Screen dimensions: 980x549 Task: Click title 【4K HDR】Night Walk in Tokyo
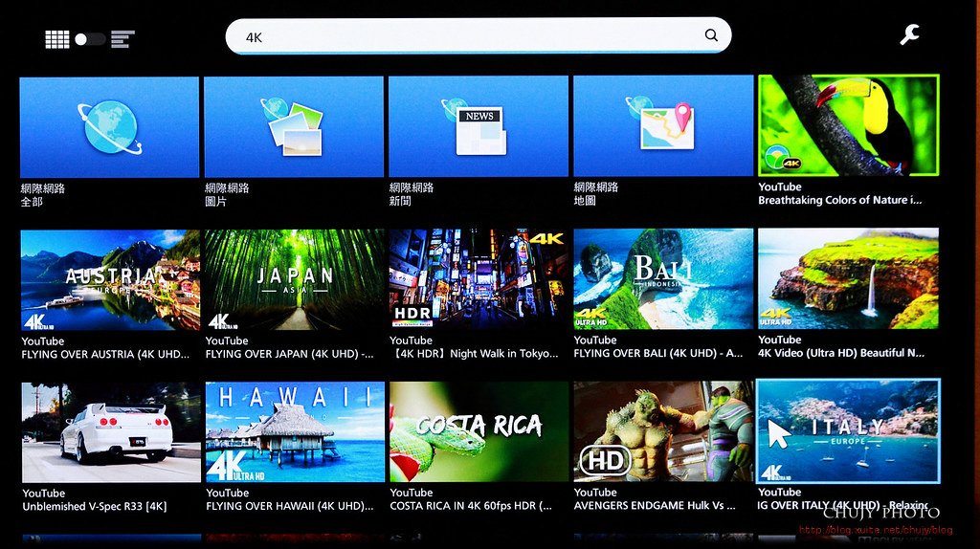474,354
